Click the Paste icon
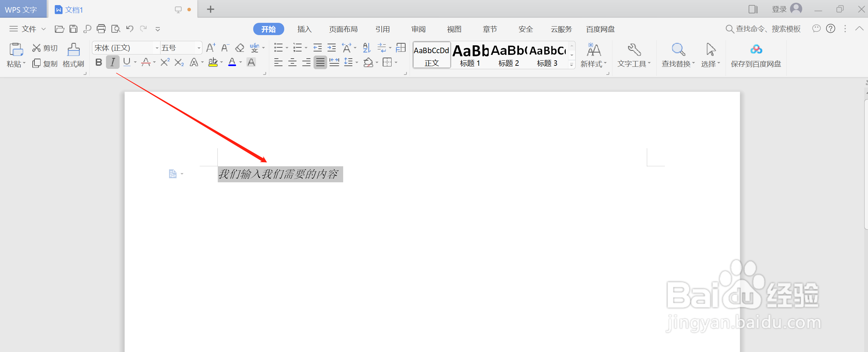 pyautogui.click(x=16, y=49)
